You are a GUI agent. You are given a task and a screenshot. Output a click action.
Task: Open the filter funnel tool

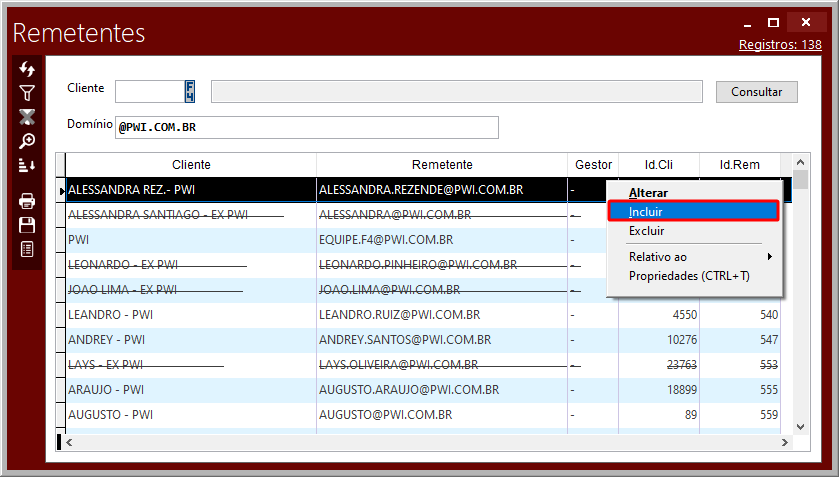click(x=27, y=93)
